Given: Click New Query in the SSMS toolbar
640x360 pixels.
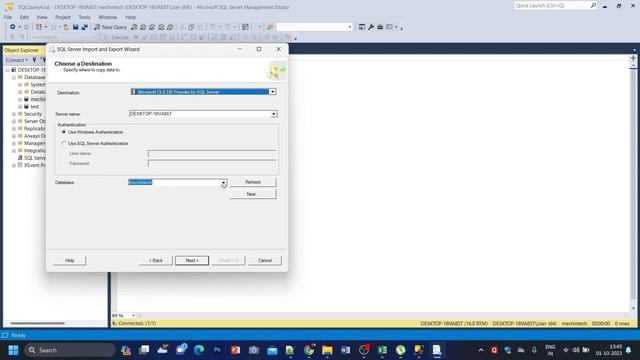Looking at the screenshot, I should pos(111,27).
